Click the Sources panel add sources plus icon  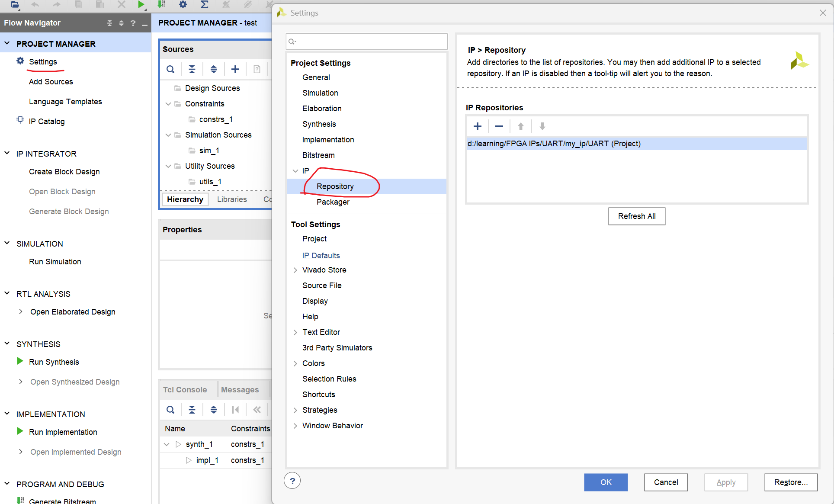(x=235, y=69)
